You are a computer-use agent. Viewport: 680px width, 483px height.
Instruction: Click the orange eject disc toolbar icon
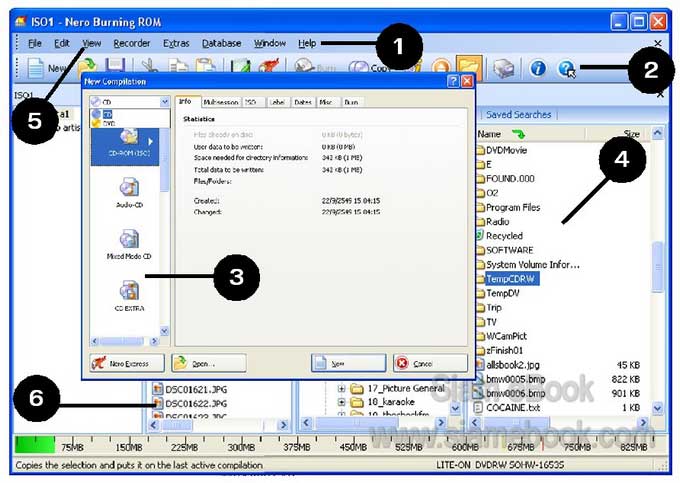441,68
